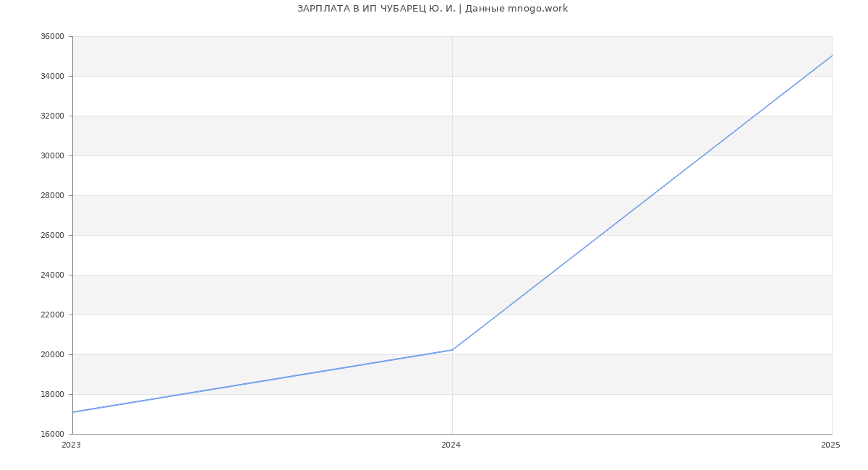
Task: Click the blue line where it crosses 18000
Action: click(182, 394)
